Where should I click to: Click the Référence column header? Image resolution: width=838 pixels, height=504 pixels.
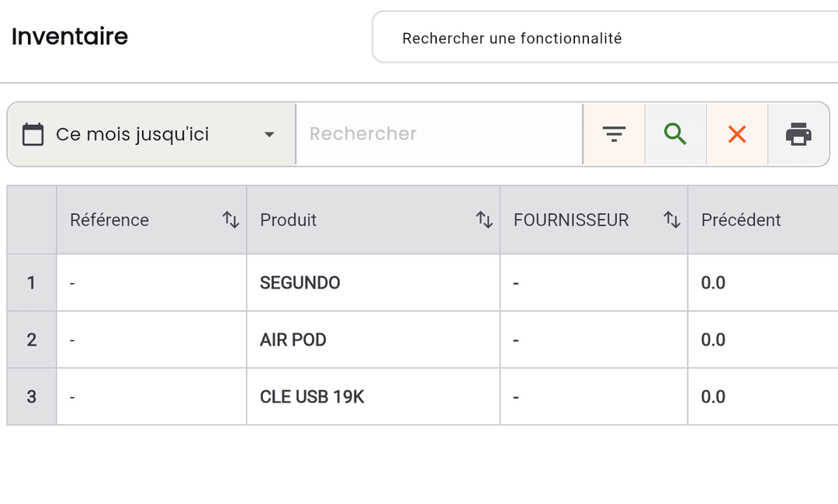pos(109,219)
